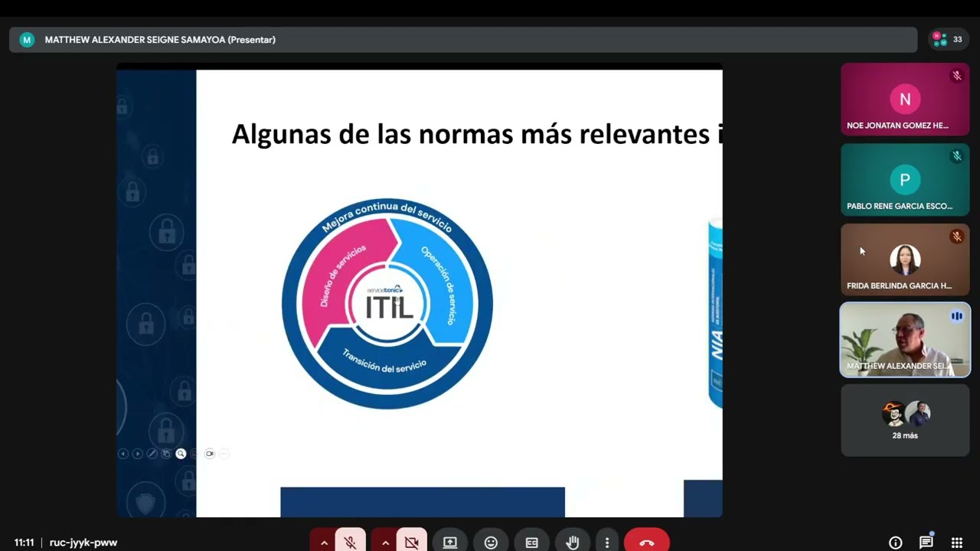Viewport: 980px width, 551px height.
Task: Toggle closed captions
Action: [531, 543]
